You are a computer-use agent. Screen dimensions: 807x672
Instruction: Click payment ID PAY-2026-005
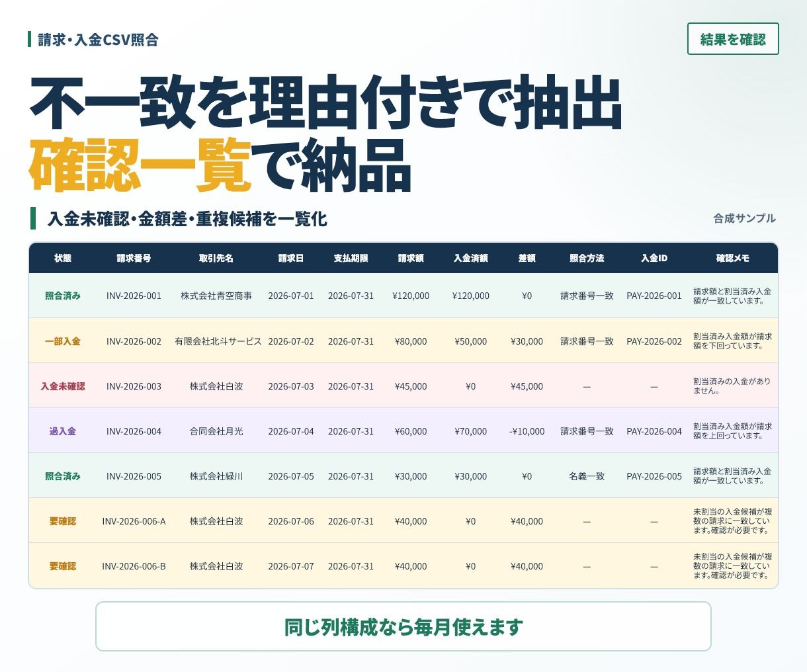coord(654,476)
